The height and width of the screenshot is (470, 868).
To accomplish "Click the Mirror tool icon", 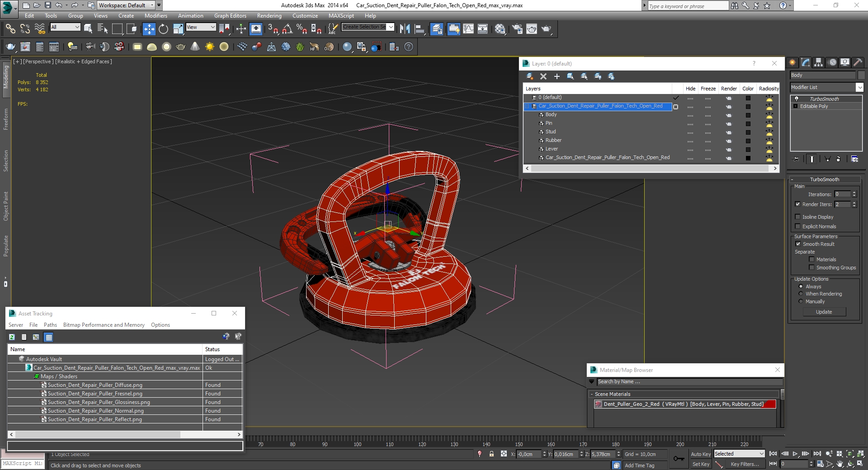I will [405, 29].
